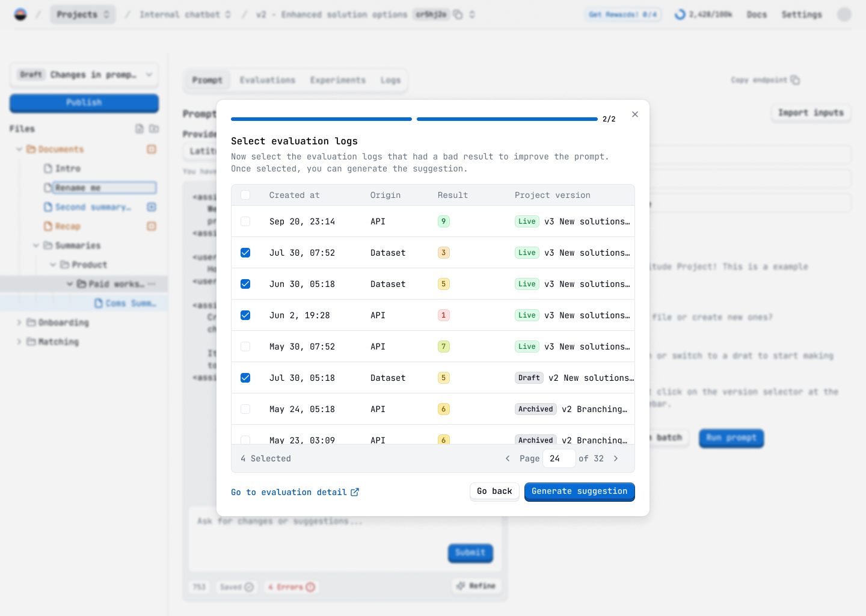Click the Refine button

tap(476, 586)
